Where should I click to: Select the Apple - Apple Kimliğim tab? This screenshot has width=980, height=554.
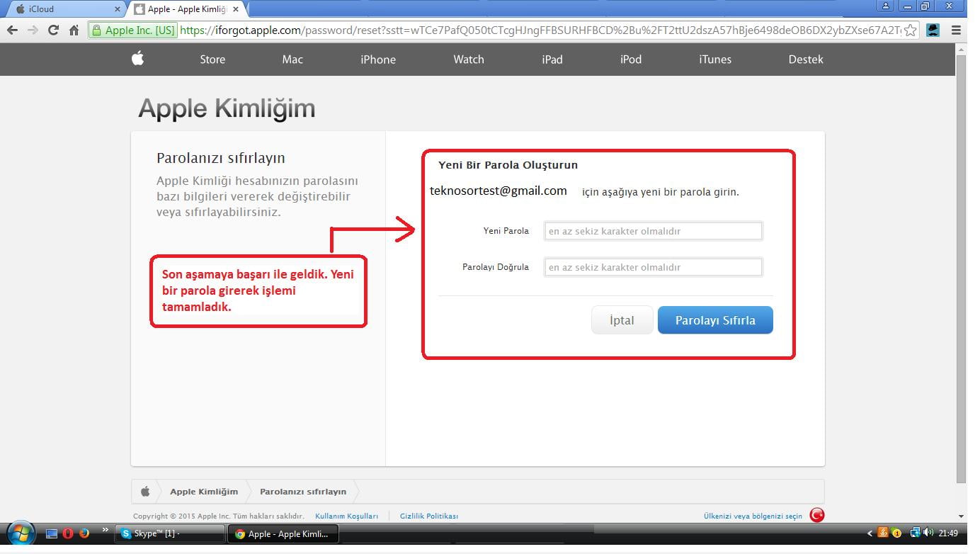188,9
